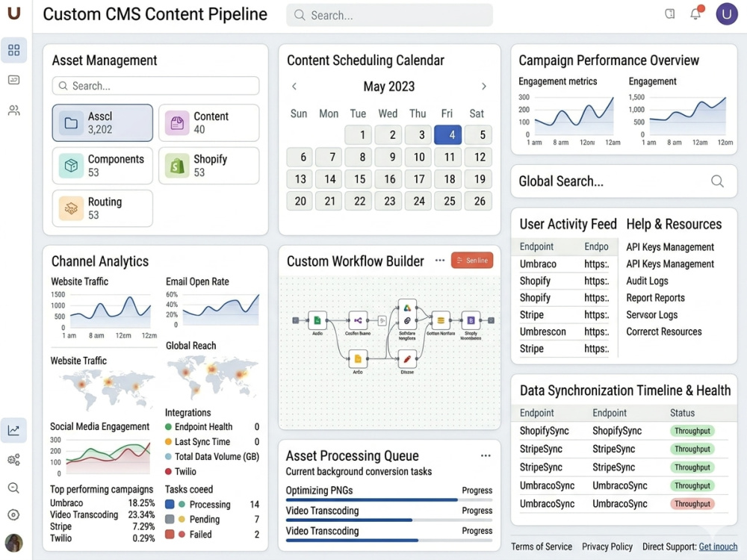Select the Asscl folder card

click(102, 123)
